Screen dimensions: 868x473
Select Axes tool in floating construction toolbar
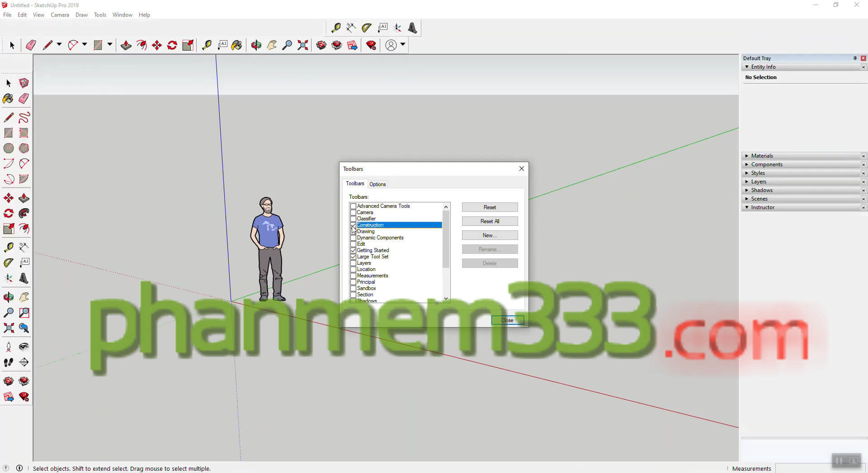coord(397,28)
